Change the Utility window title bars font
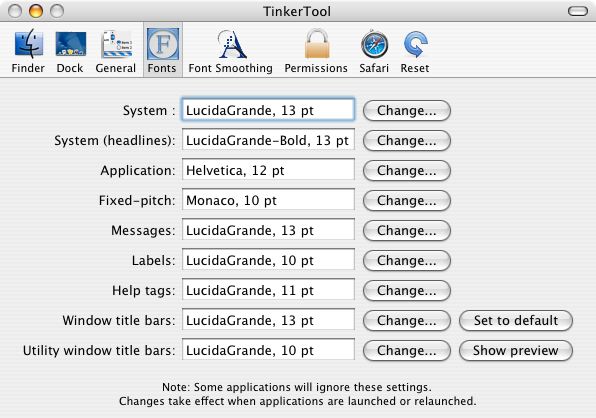596x418 pixels. (407, 351)
